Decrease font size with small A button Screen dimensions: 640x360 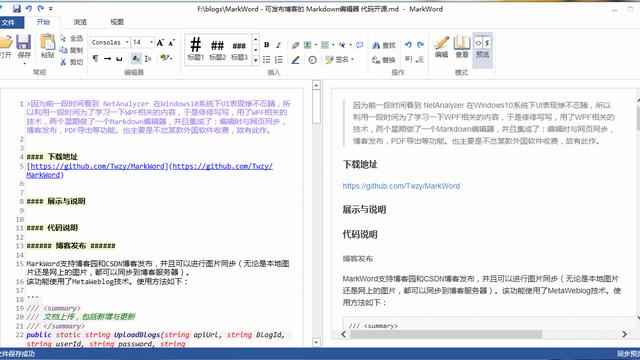click(x=171, y=42)
